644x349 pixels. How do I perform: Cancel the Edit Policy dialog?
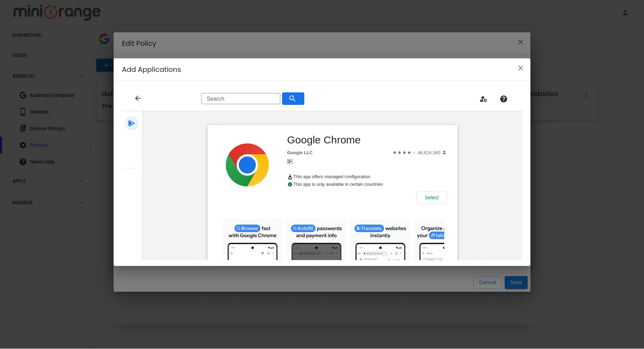pyautogui.click(x=487, y=282)
